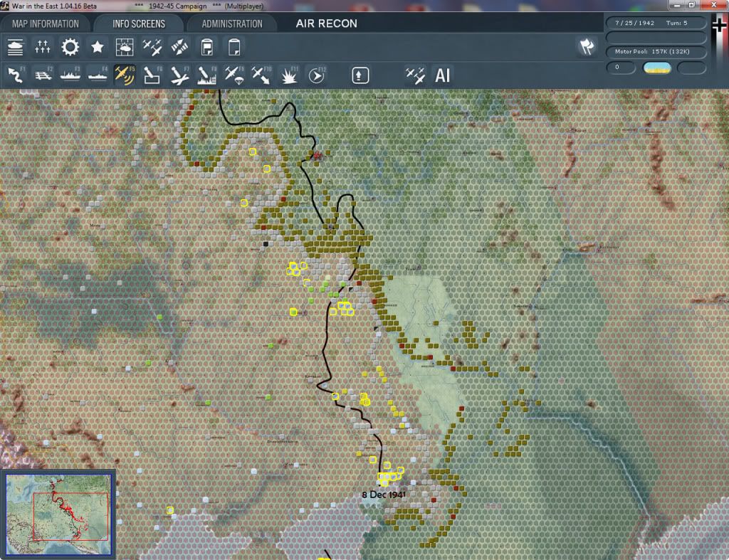
Task: Click the upload arrow box icon
Action: point(360,75)
